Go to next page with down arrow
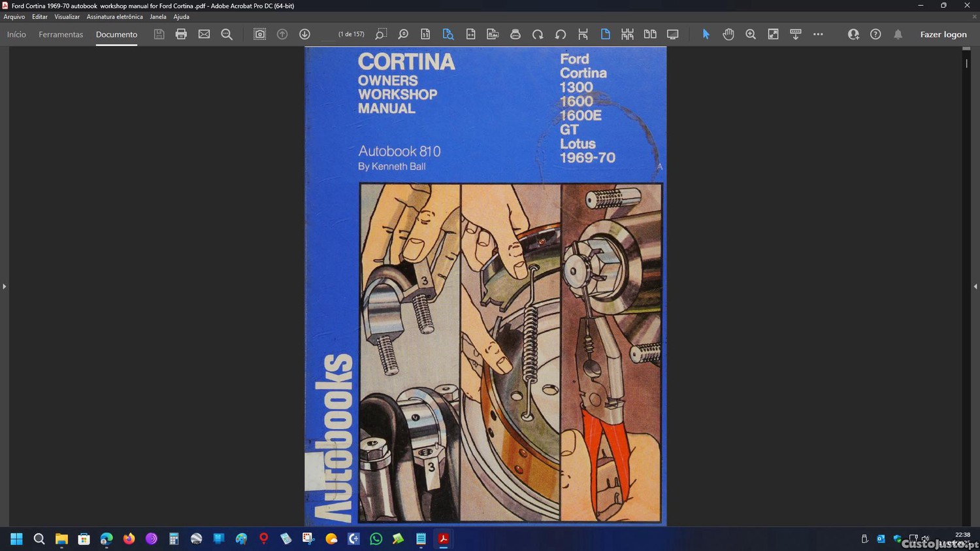Image resolution: width=980 pixels, height=551 pixels. 304,34
